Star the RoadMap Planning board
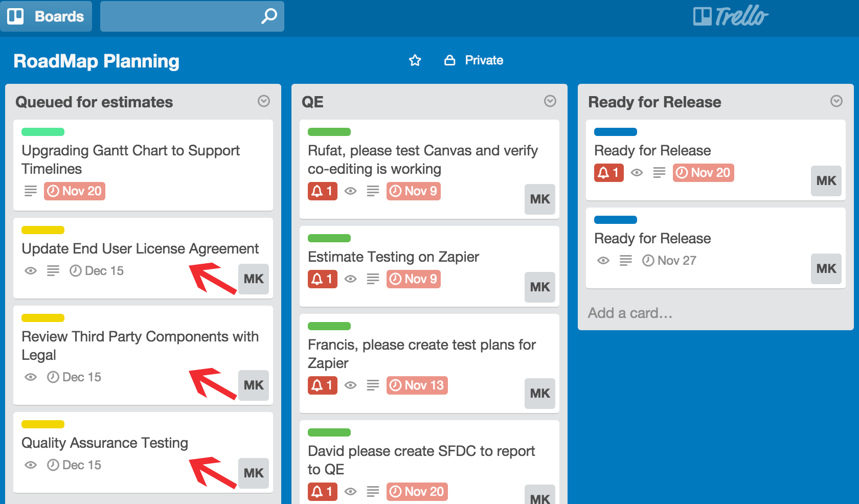Image resolution: width=859 pixels, height=504 pixels. point(415,60)
